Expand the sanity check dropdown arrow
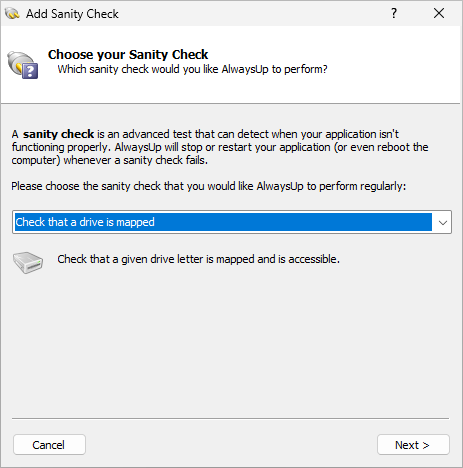This screenshot has width=463, height=468. tap(443, 222)
